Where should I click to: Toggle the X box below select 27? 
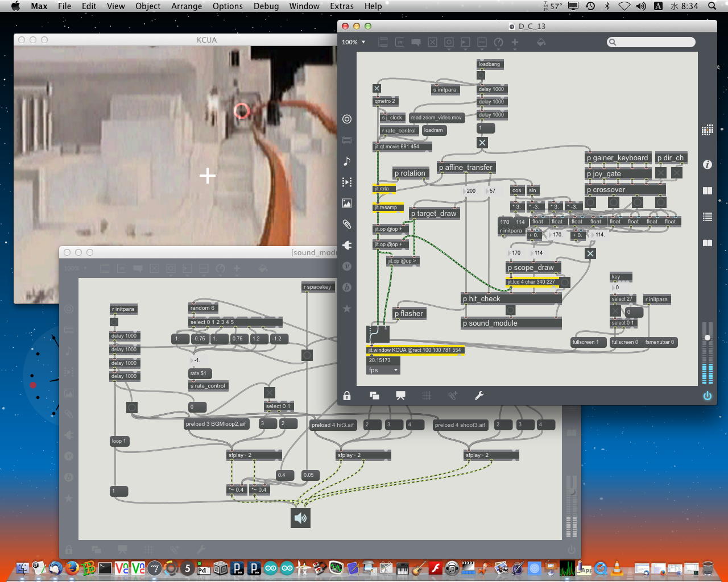(615, 311)
